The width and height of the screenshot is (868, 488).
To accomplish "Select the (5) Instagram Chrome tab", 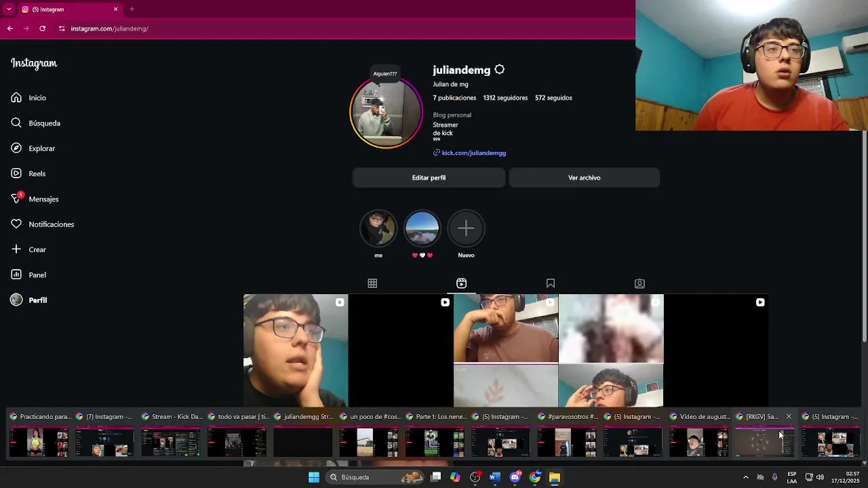I will click(x=70, y=9).
